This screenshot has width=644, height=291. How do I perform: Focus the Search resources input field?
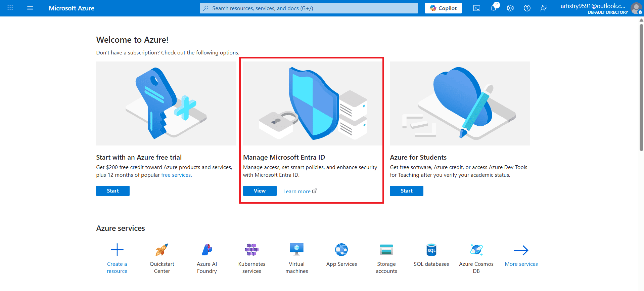[x=309, y=8]
